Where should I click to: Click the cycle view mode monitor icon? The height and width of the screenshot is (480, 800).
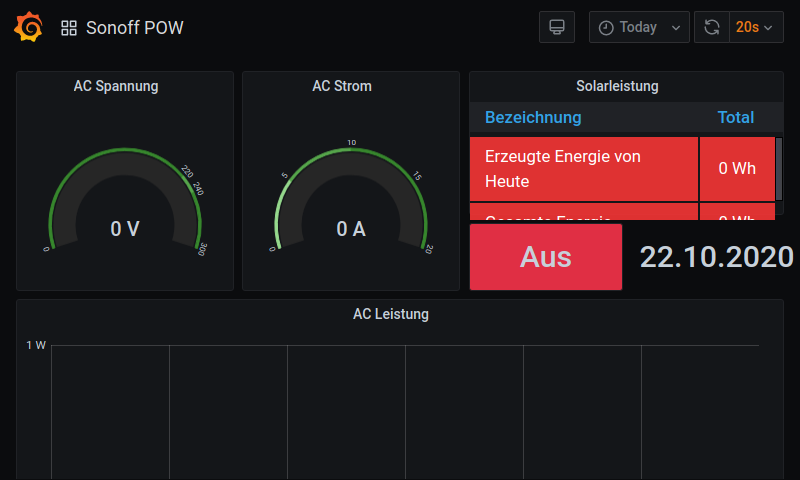(557, 27)
